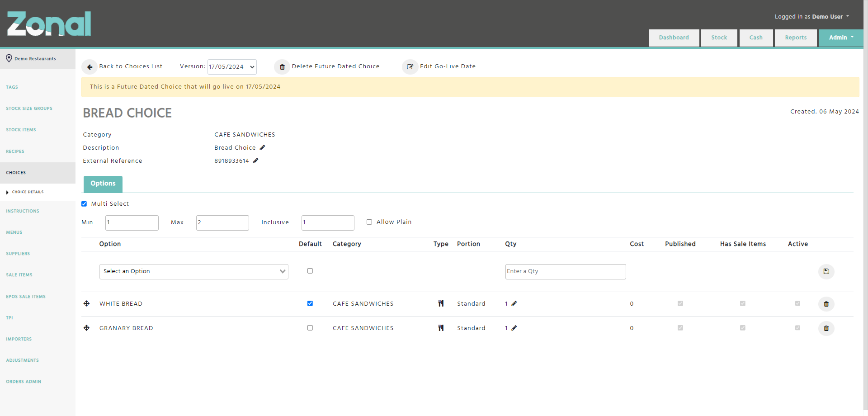The image size is (868, 416).
Task: Click the Edit Go-Live Date icon
Action: click(410, 67)
